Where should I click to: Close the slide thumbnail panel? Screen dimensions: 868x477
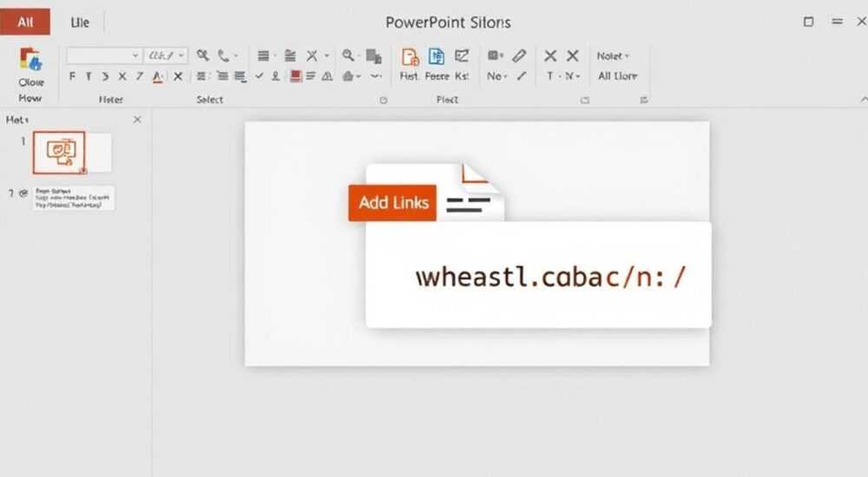[137, 120]
